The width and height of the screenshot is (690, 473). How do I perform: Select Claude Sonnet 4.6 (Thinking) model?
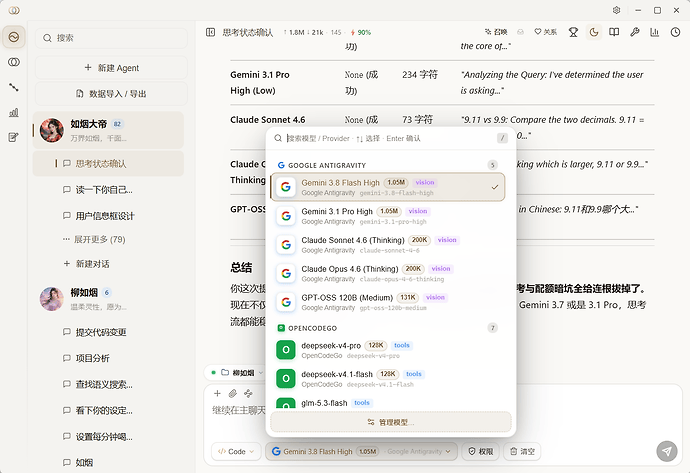pos(388,245)
